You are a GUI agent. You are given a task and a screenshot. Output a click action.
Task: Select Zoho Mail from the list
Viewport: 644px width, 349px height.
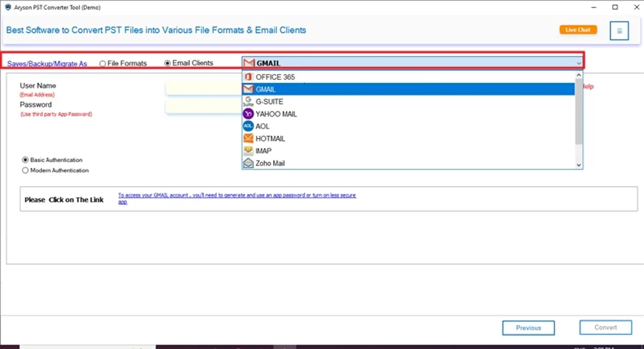pos(408,163)
